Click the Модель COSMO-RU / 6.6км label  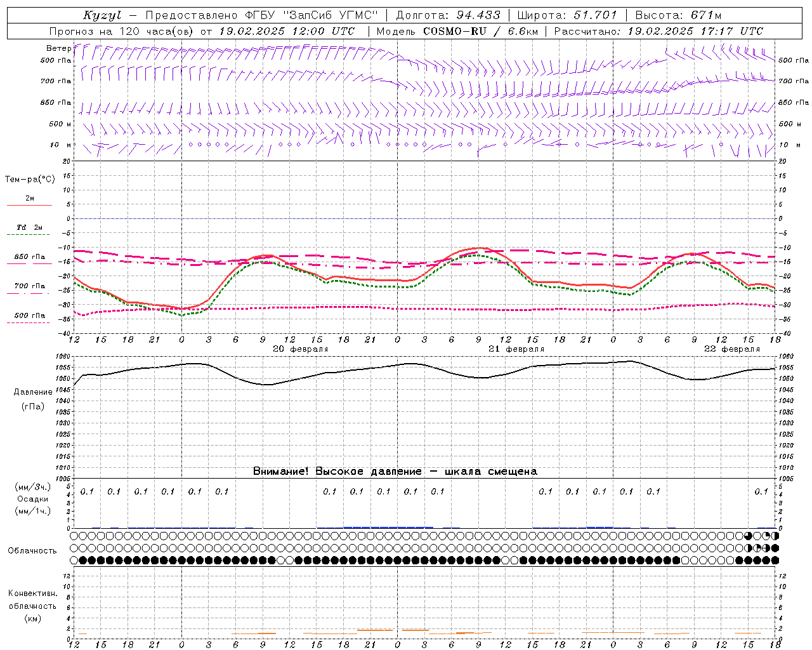[457, 31]
